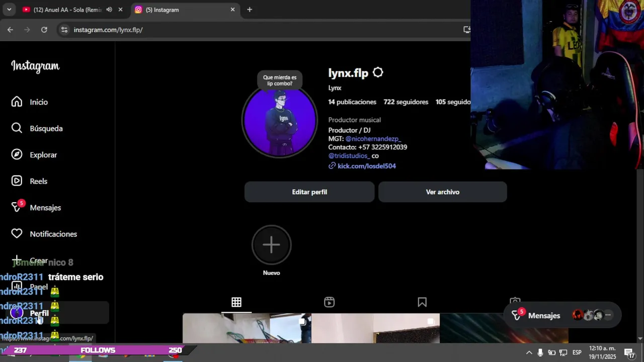
Task: Click the browser back arrow
Action: pyautogui.click(x=10, y=30)
